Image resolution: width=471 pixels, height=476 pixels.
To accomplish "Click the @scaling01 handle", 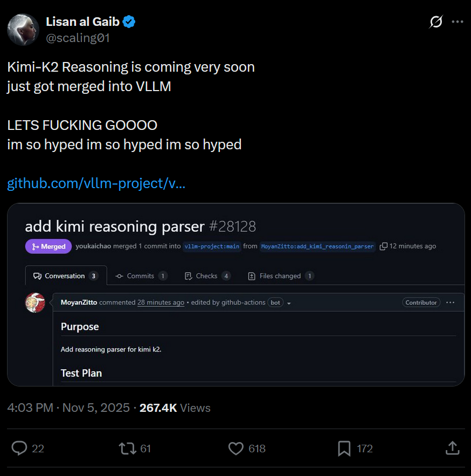I will click(x=78, y=38).
